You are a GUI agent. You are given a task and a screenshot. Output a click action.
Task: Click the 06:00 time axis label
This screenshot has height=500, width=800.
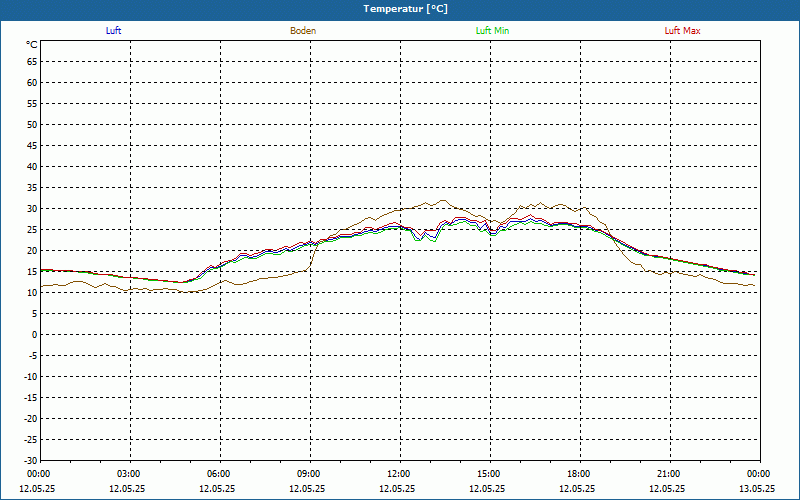(x=220, y=474)
